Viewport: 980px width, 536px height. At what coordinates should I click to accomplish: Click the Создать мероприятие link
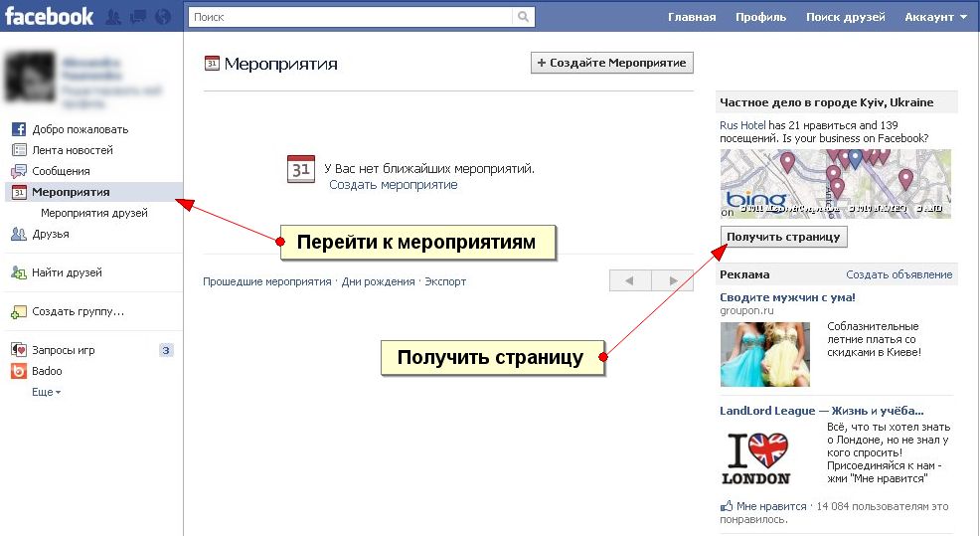coord(394,185)
